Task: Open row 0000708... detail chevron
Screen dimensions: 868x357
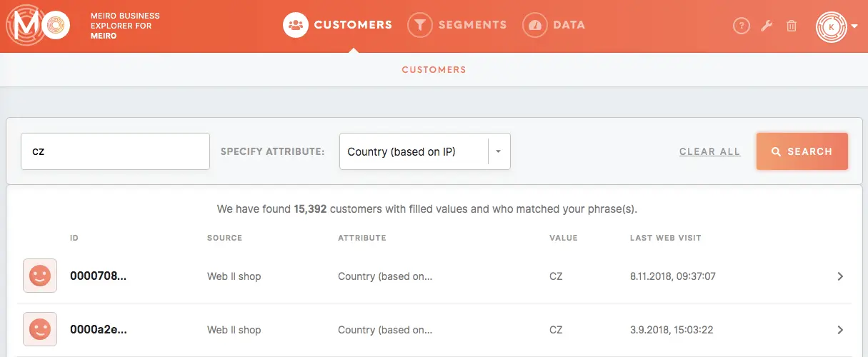Action: coord(840,276)
